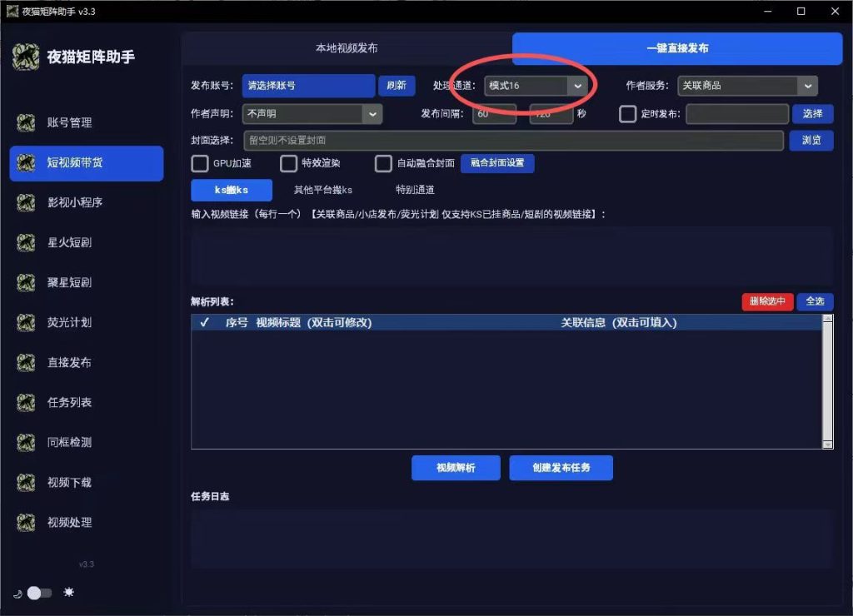This screenshot has height=616, width=853.
Task: Click the cat icon beside 荧光计划
Action: [x=26, y=322]
